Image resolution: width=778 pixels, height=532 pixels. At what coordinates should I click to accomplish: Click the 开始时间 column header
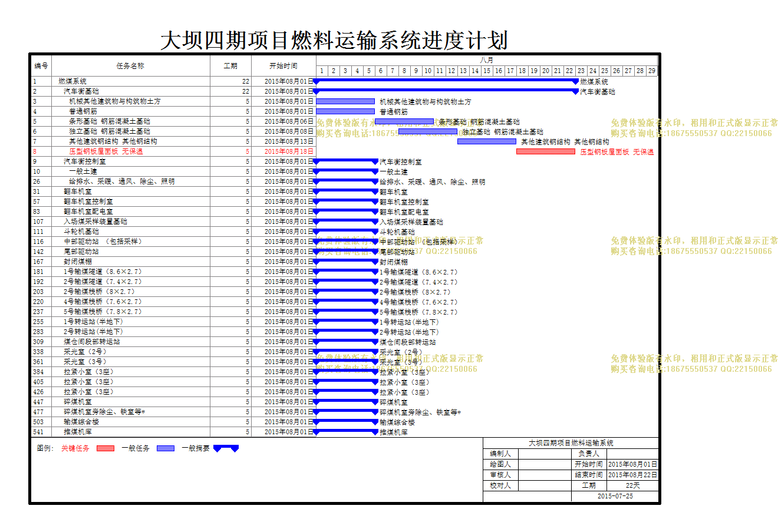tap(283, 65)
